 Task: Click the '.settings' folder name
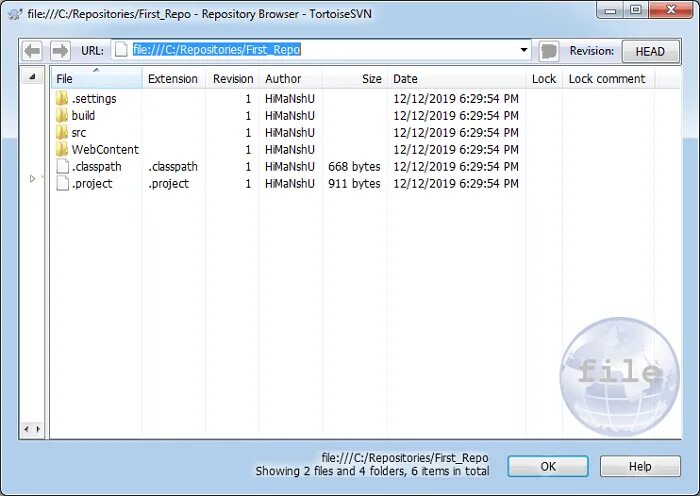[94, 99]
